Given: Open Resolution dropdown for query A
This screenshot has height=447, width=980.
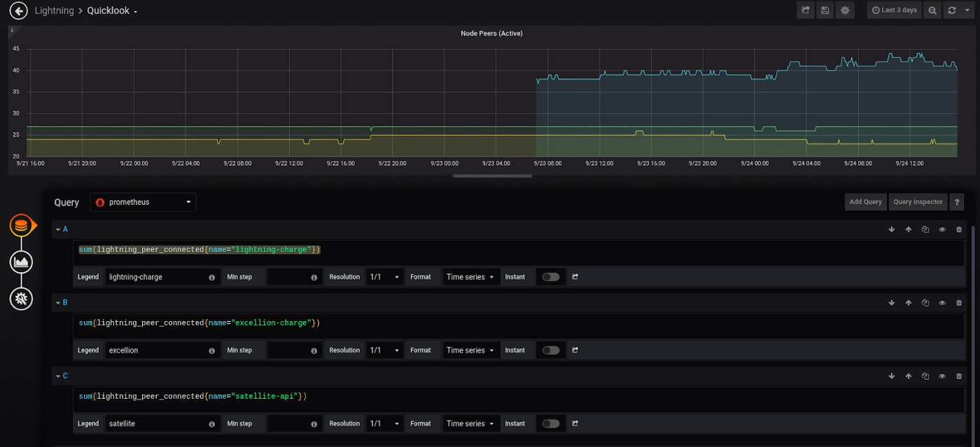Looking at the screenshot, I should [x=385, y=277].
